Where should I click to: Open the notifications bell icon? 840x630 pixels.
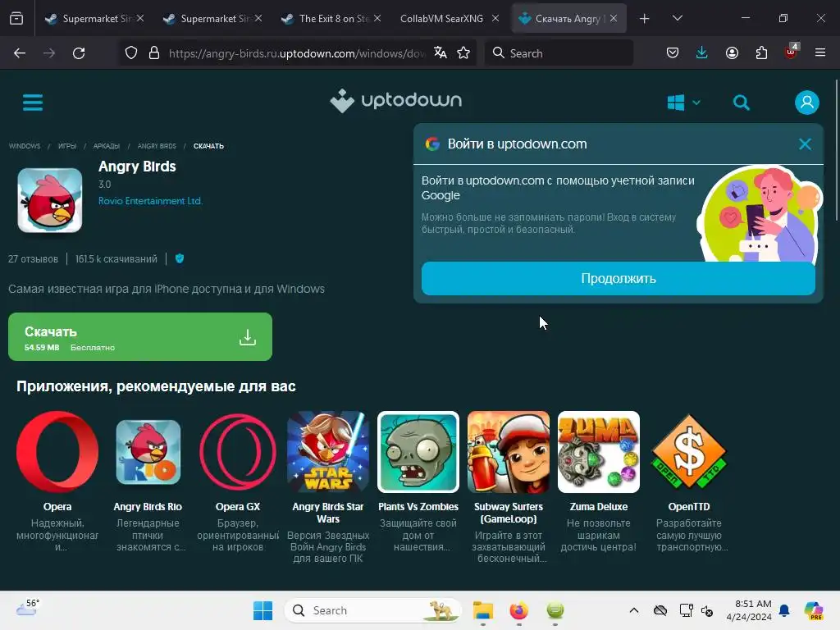[784, 610]
